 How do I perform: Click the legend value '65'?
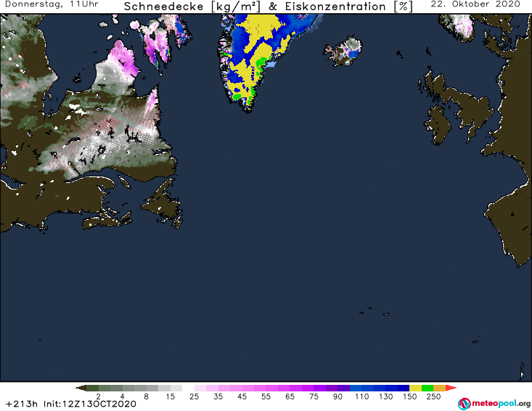click(290, 396)
